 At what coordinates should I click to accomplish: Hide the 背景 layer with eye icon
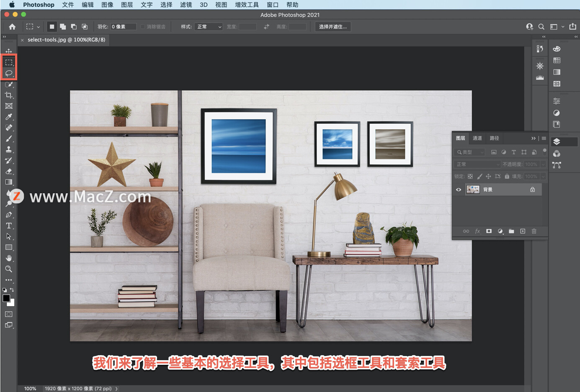tap(459, 190)
